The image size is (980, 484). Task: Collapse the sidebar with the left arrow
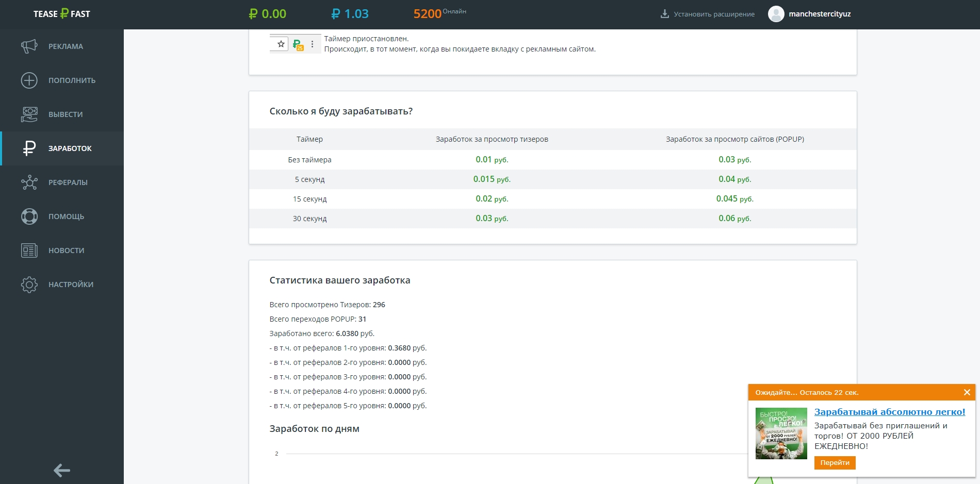pyautogui.click(x=62, y=470)
